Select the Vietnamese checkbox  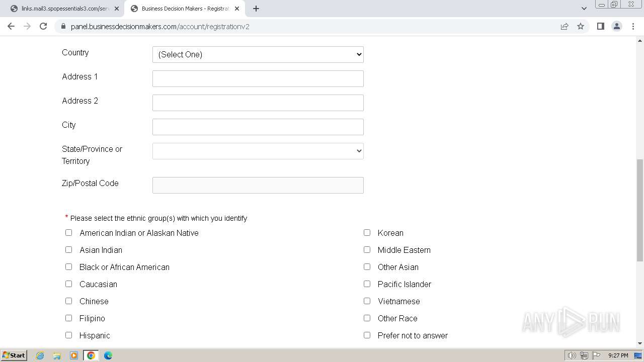click(367, 301)
